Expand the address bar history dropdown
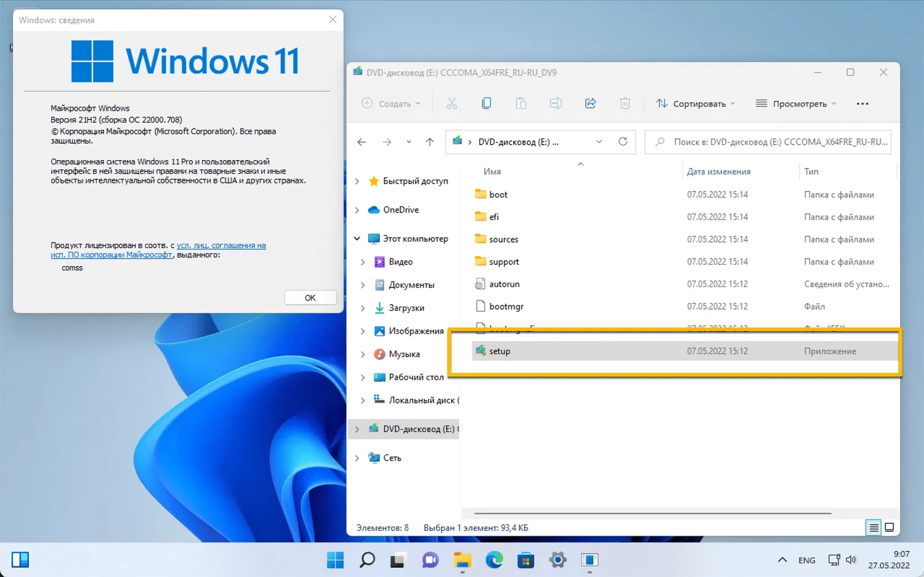The height and width of the screenshot is (577, 924). pos(599,142)
